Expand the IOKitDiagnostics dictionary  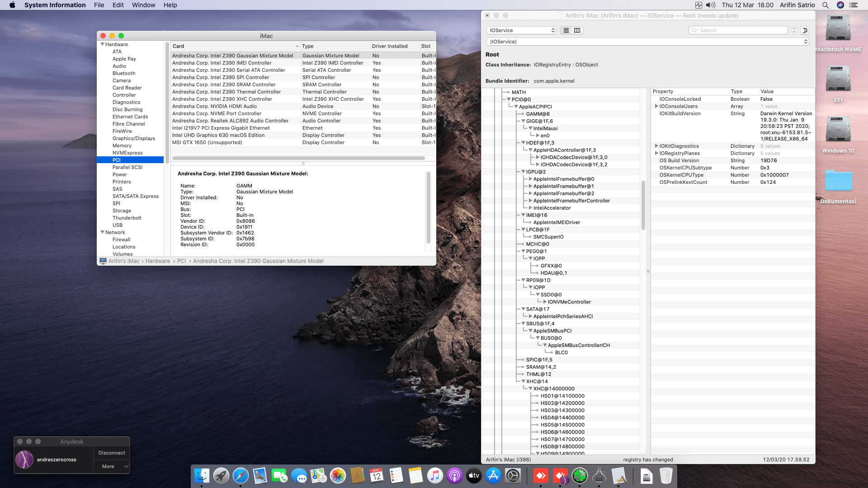(656, 146)
